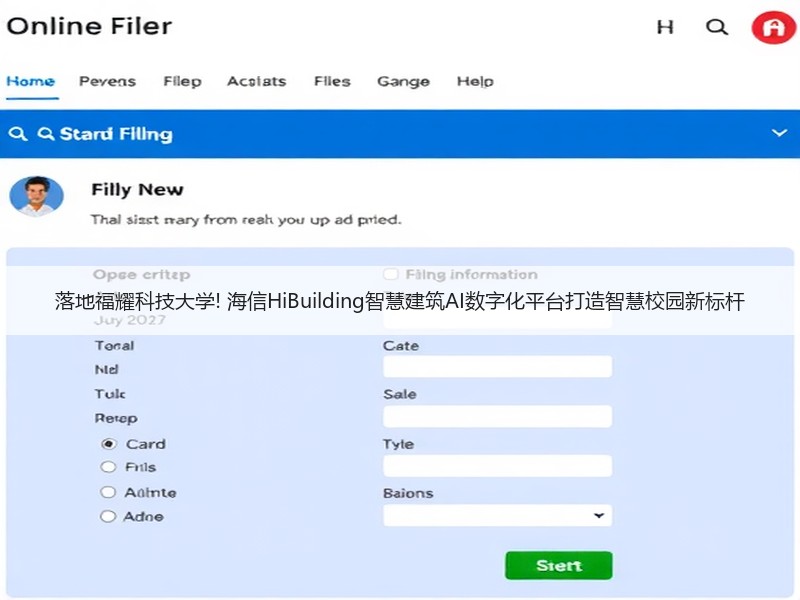Screen dimensions: 800x600
Task: Open the Filep tab
Action: tap(182, 81)
